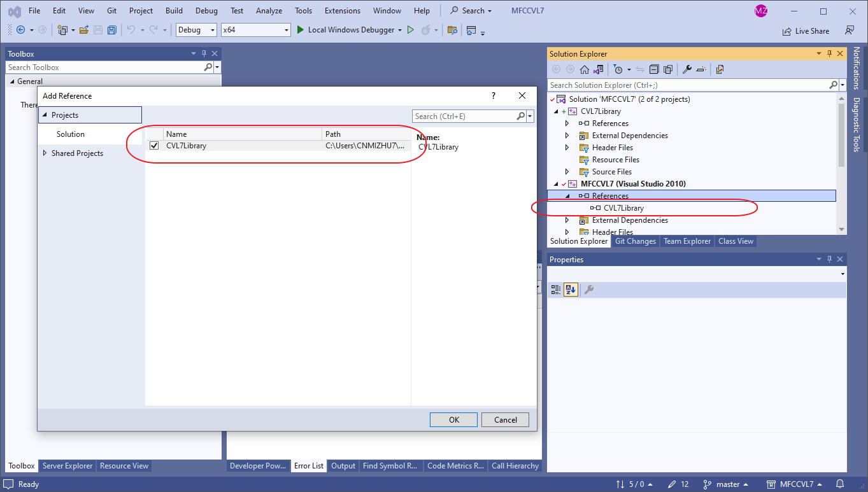Click the Property Pages wrench in Properties
868x492 pixels.
[x=589, y=290]
